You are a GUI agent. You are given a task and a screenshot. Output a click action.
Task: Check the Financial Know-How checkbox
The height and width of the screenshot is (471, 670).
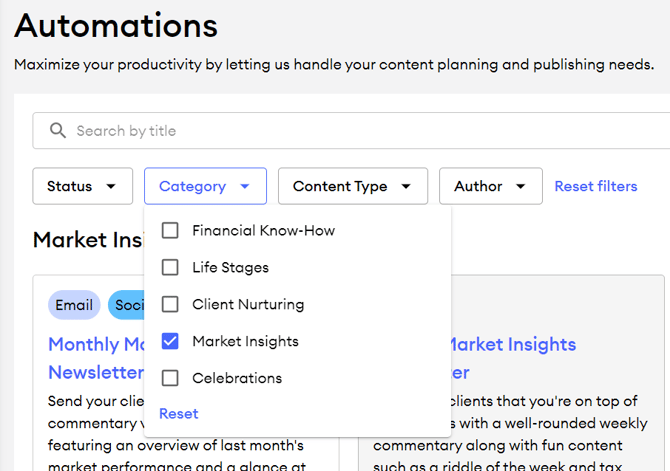tap(170, 230)
